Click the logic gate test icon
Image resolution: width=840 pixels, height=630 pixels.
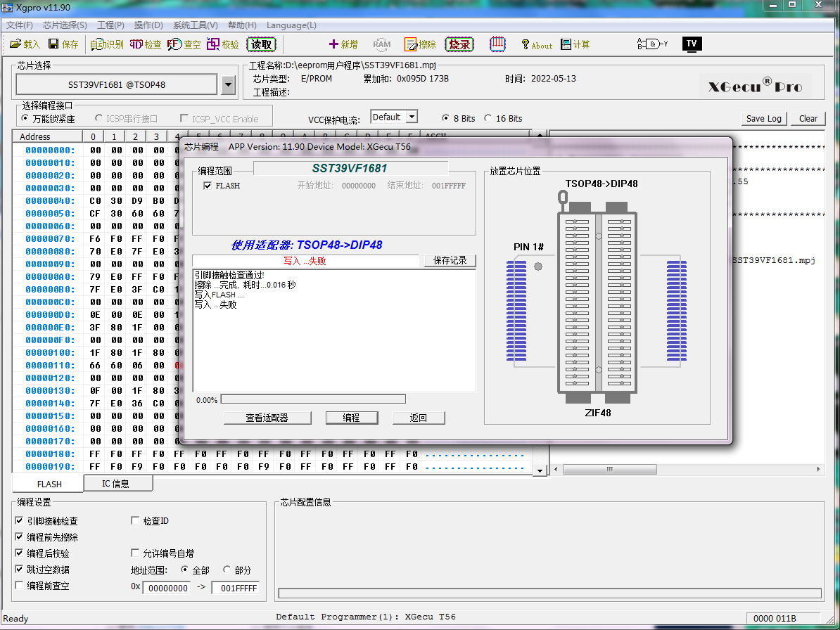pos(652,44)
